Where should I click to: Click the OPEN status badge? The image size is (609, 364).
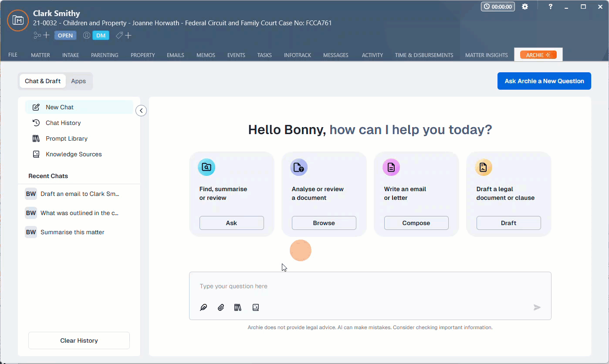click(x=65, y=35)
